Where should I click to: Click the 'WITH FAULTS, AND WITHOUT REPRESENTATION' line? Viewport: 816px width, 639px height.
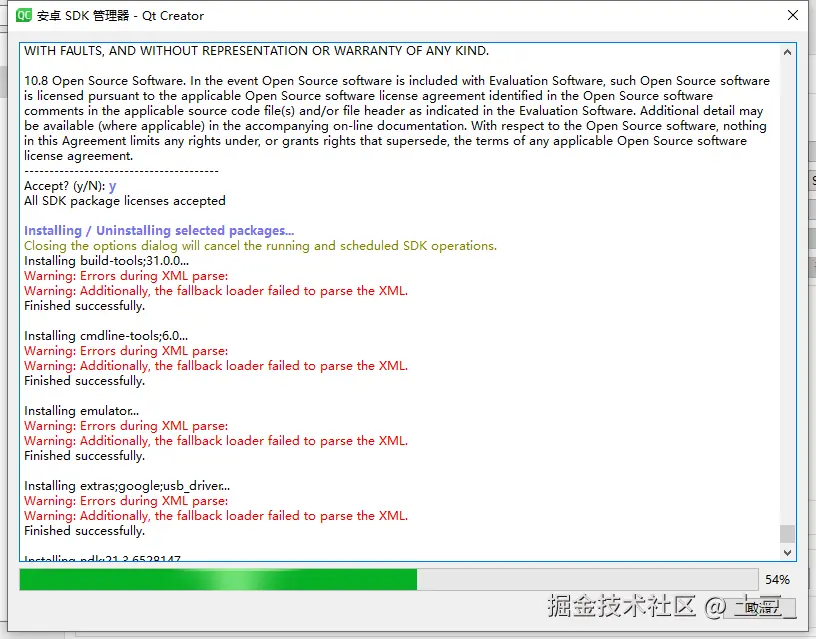point(257,51)
